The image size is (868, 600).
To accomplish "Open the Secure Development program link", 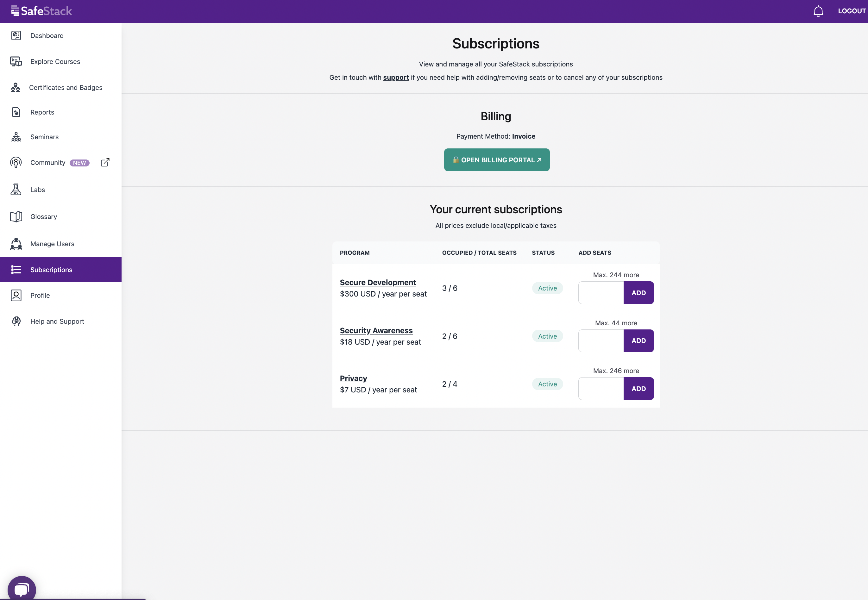I will click(378, 282).
